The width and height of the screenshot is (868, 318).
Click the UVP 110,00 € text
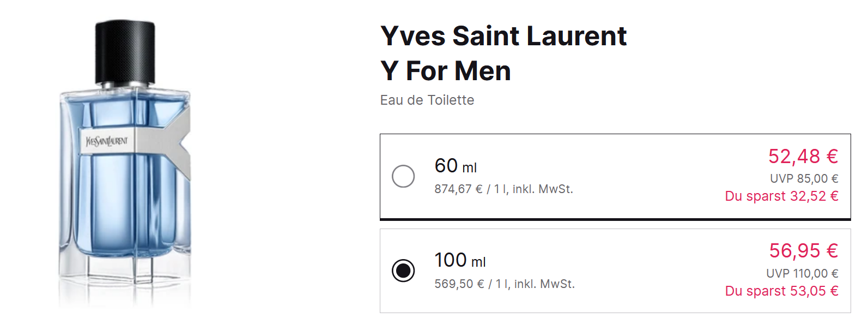(802, 273)
